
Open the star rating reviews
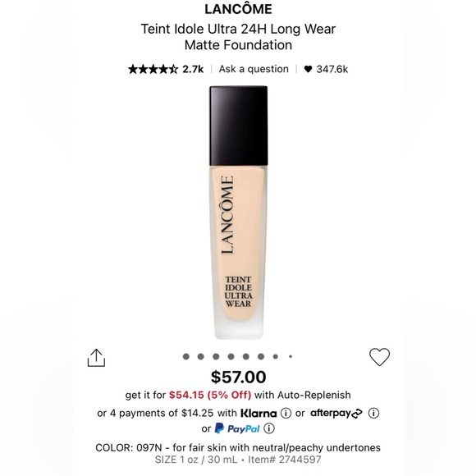click(153, 69)
